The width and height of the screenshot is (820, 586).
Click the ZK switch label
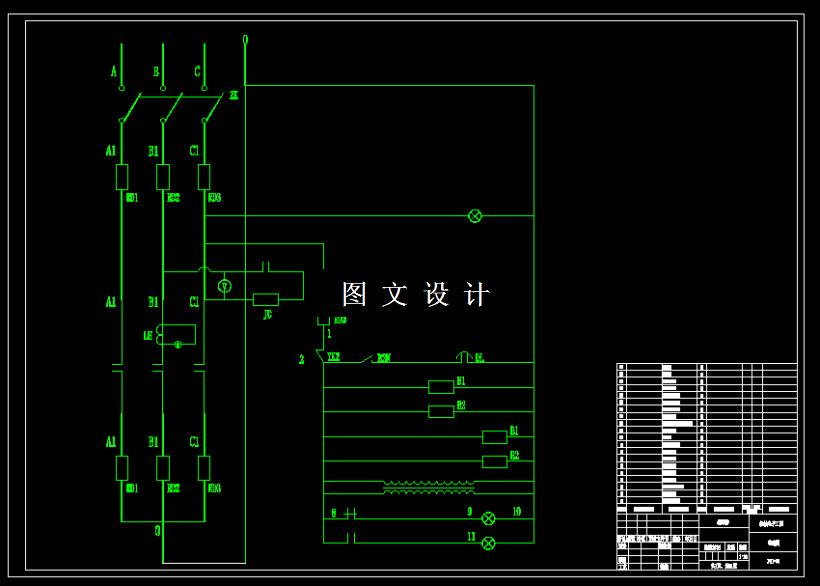click(x=234, y=95)
